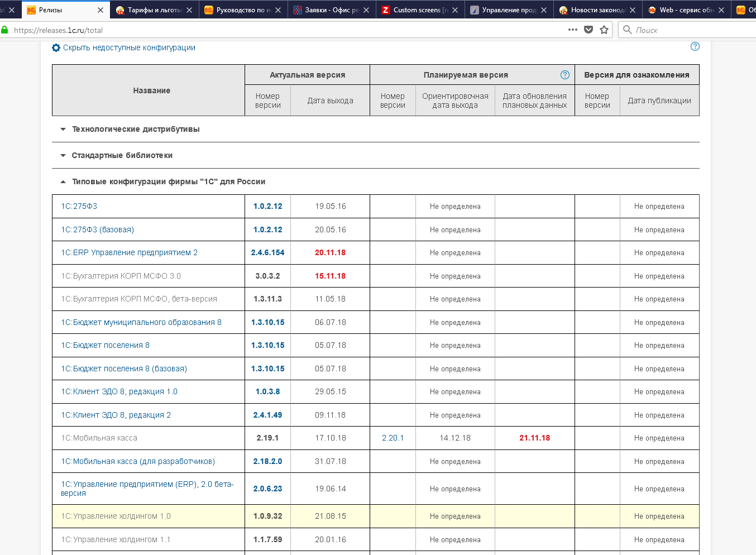Close the Релизы tab
The image size is (756, 555).
click(x=101, y=10)
